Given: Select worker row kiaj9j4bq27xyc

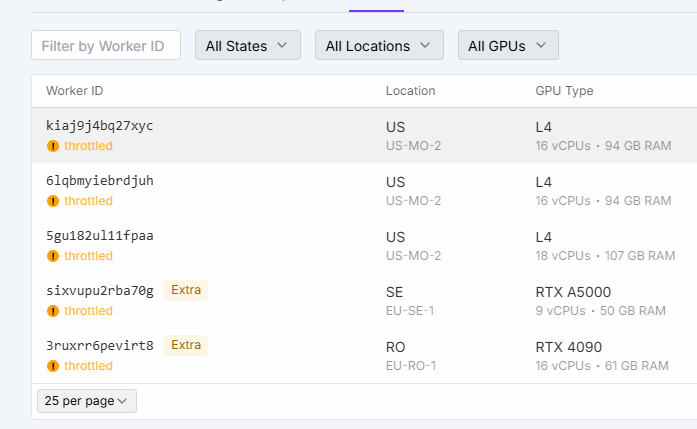Looking at the screenshot, I should (100, 126).
